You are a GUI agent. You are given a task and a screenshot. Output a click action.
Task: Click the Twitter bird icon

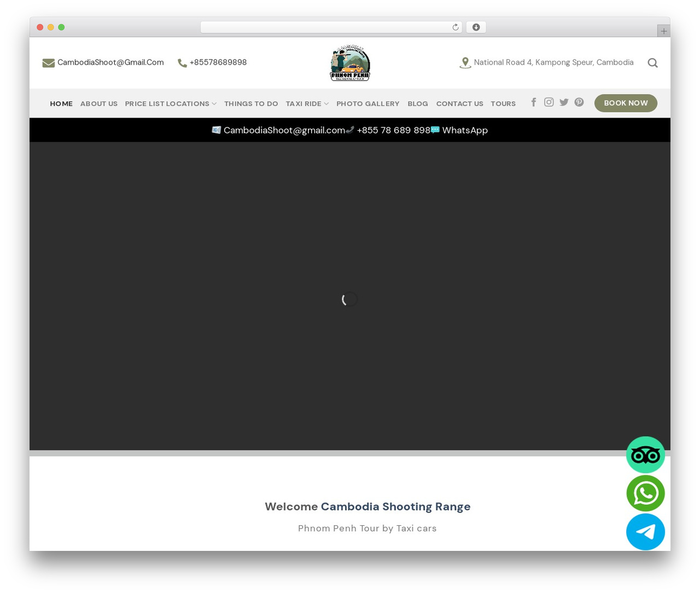click(x=564, y=102)
